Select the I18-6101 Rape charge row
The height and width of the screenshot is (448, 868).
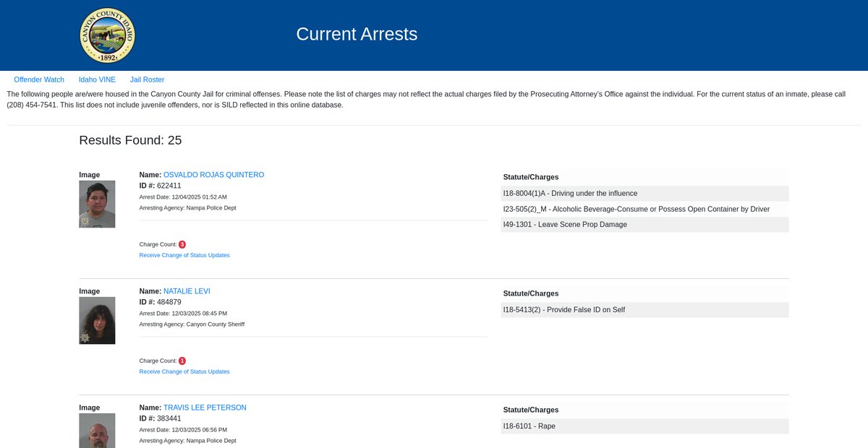644,426
